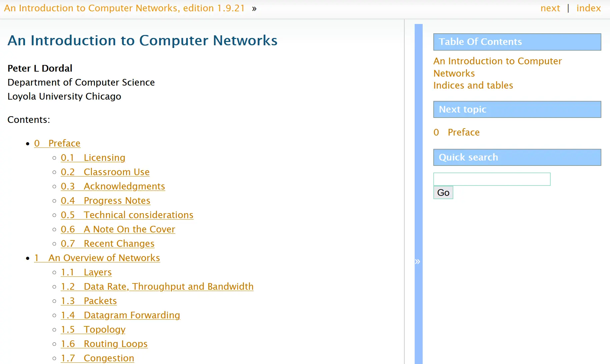Open 0.7 Recent Changes

click(107, 243)
